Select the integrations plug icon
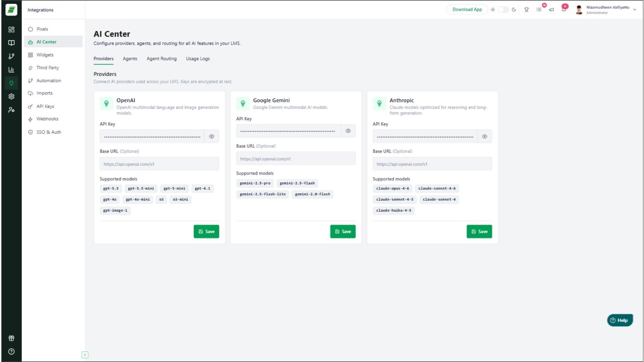Image resolution: width=644 pixels, height=362 pixels. (11, 83)
